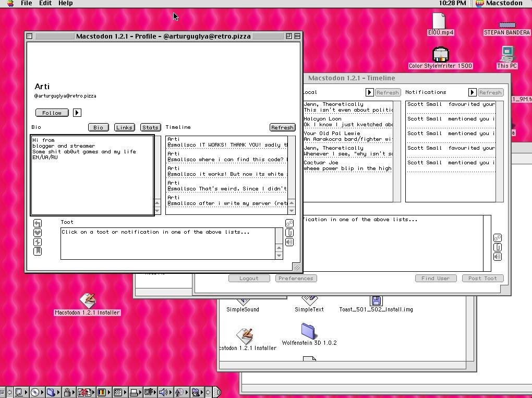Select the STEPAN BANDERA desktop icon
Viewport: 532px width, 398px height.
coord(507,29)
